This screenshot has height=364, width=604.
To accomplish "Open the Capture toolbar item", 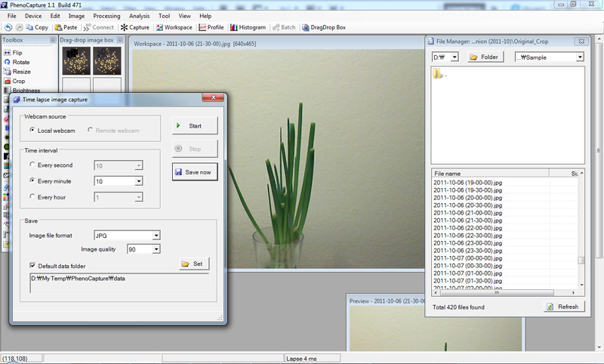I will click(135, 27).
